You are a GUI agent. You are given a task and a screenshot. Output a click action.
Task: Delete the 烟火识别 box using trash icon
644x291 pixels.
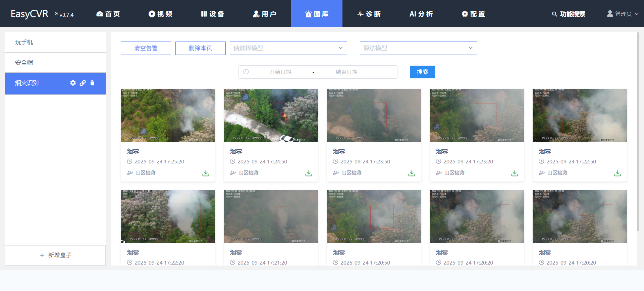pyautogui.click(x=92, y=83)
